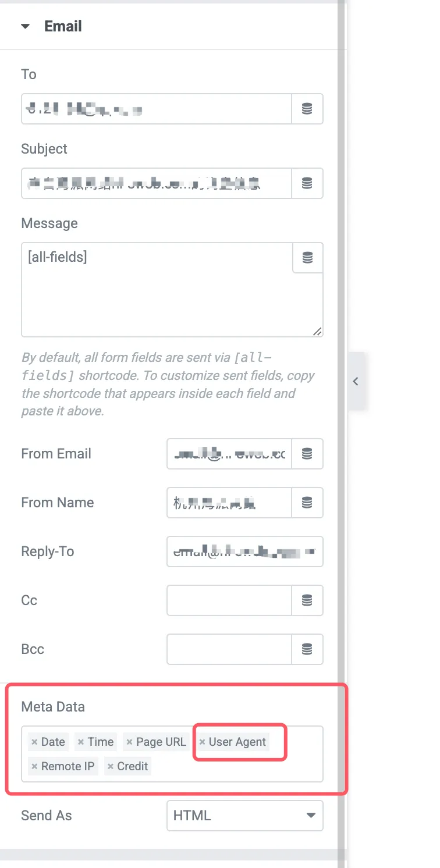This screenshot has width=440, height=868.
Task: Open dynamic tags for Subject field
Action: tap(307, 183)
